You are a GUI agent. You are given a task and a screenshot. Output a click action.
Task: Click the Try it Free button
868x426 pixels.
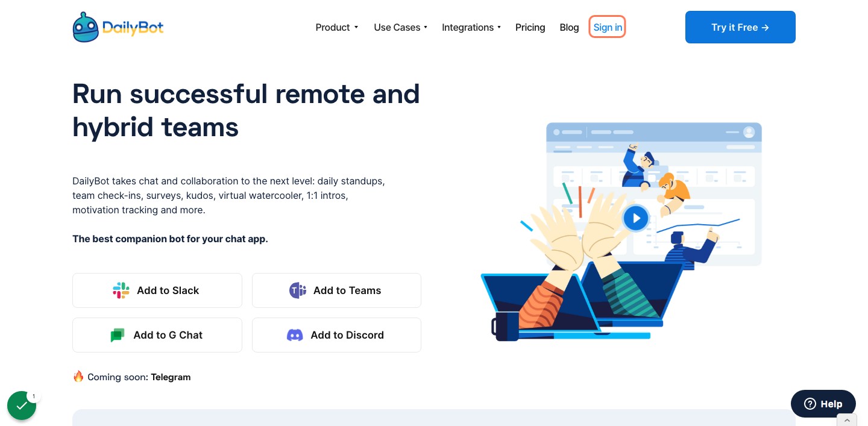[x=740, y=27]
